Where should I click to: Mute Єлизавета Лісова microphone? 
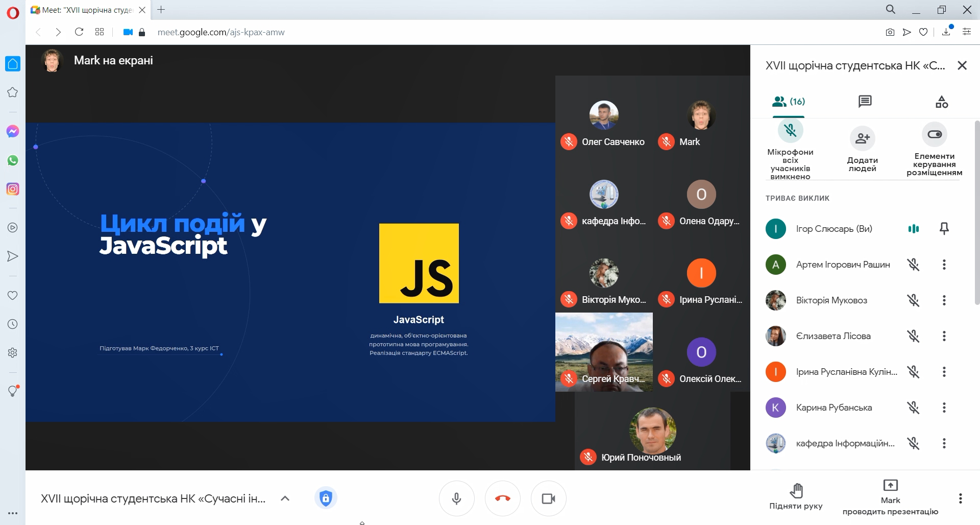[x=913, y=336]
